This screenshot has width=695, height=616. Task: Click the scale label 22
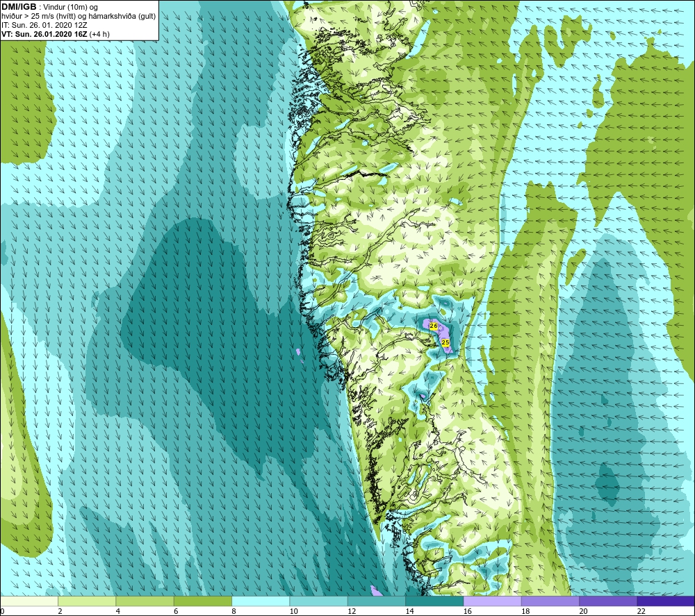641,611
